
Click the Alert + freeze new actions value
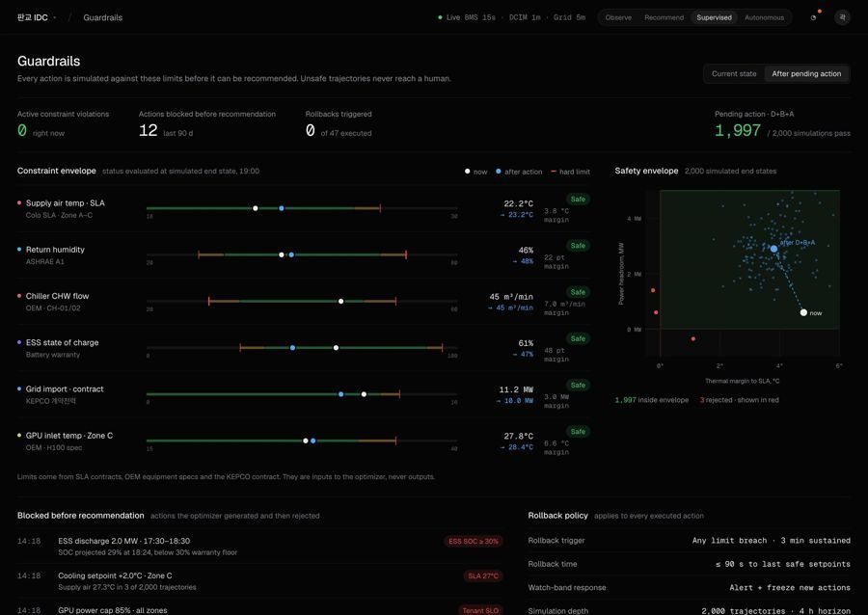click(790, 587)
